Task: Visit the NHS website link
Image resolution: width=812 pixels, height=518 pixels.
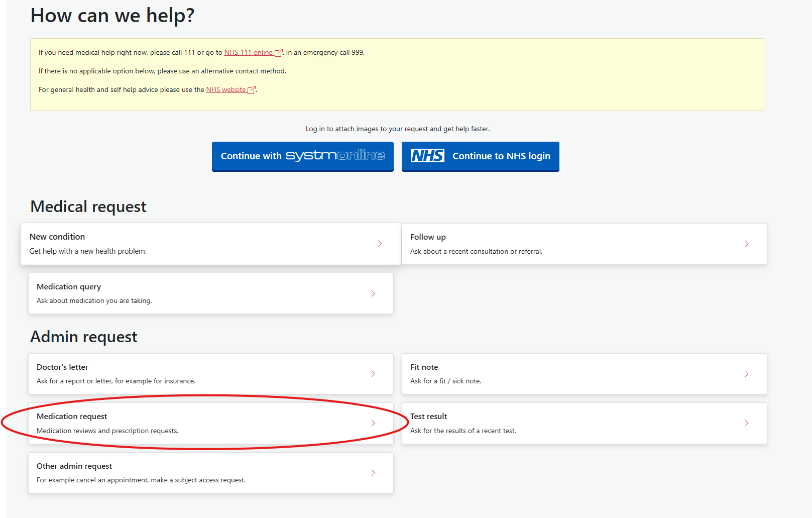Action: point(226,89)
